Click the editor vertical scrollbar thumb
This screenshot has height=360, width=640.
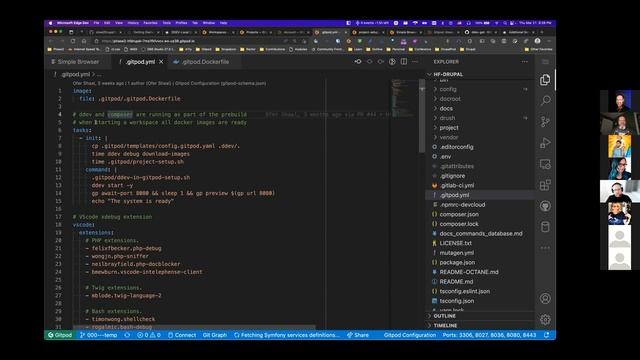point(422,116)
